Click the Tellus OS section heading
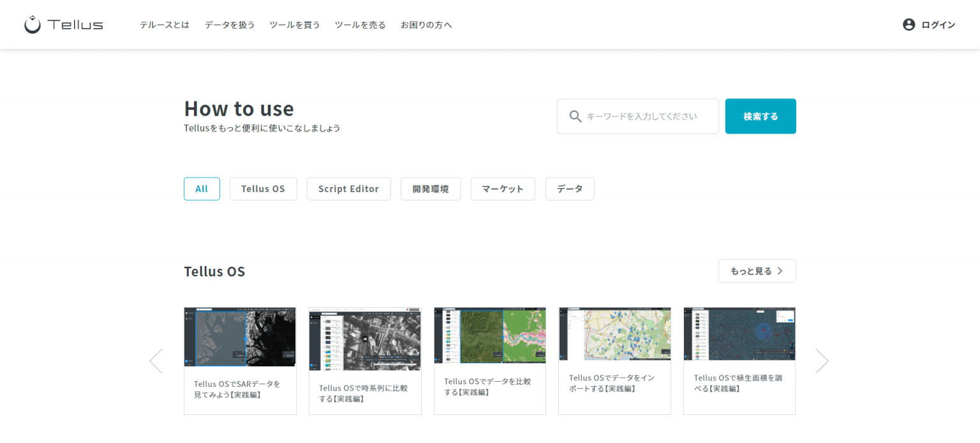 pyautogui.click(x=214, y=271)
